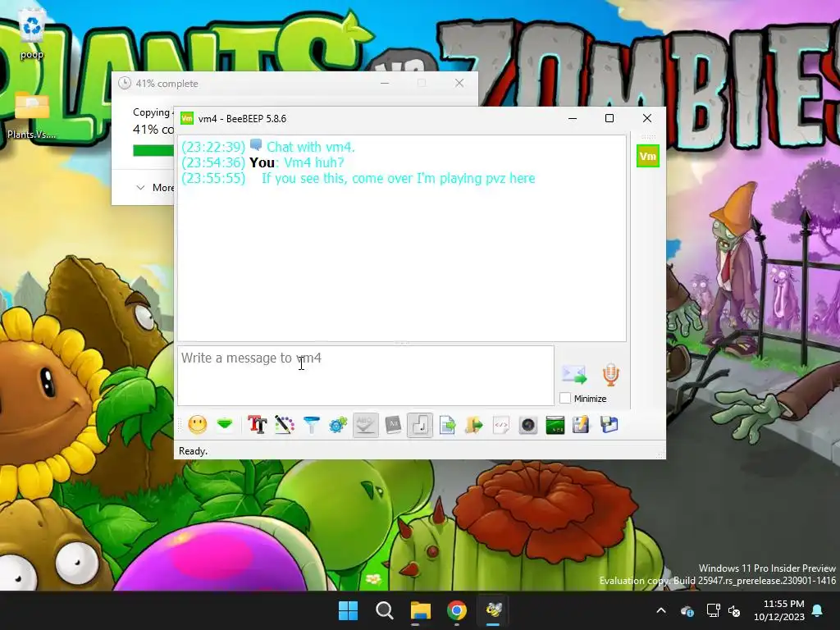
Task: Click the Ready. status bar text
Action: click(193, 451)
